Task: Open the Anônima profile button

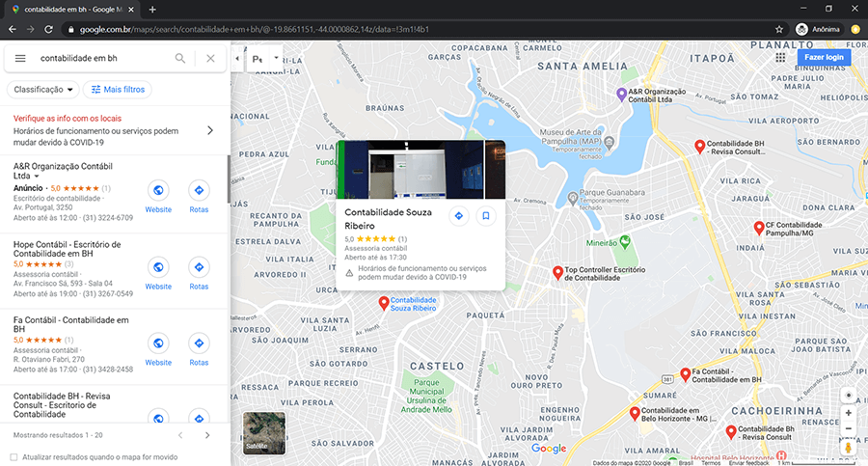Action: pyautogui.click(x=818, y=29)
